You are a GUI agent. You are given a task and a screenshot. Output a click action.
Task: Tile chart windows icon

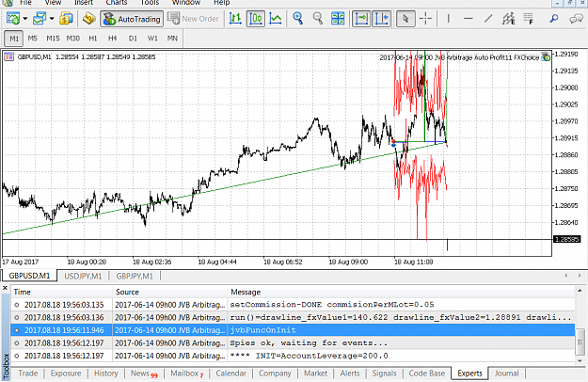[x=338, y=19]
